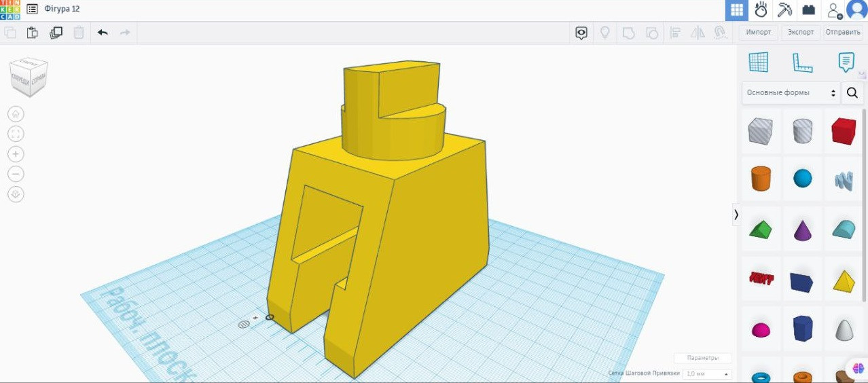The width and height of the screenshot is (868, 383).
Task: Select the Notes tool icon
Action: tap(846, 62)
